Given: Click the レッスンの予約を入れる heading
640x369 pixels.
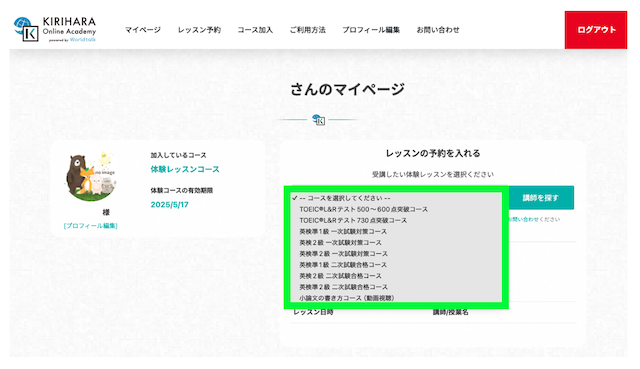Looking at the screenshot, I should (433, 153).
